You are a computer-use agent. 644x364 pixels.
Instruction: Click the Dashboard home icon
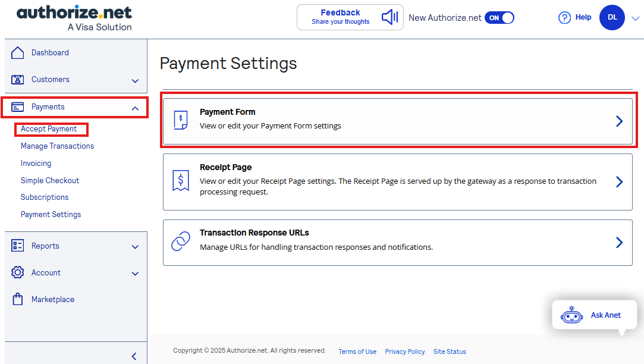tap(18, 53)
